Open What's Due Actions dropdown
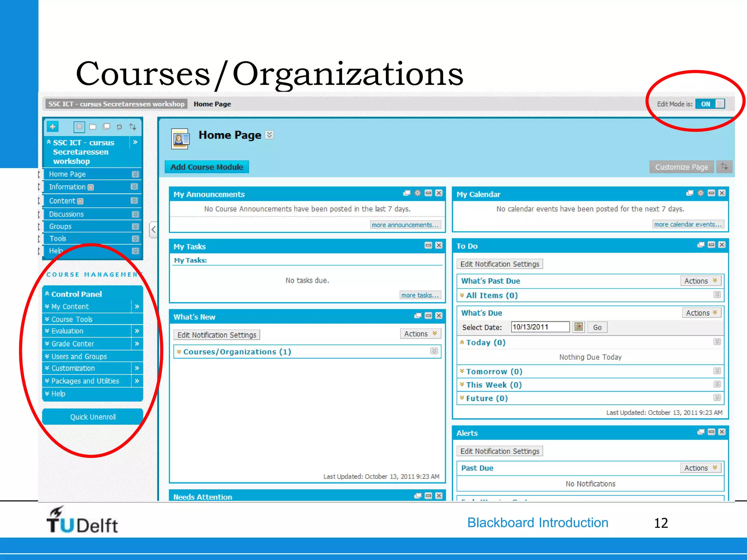 click(702, 313)
